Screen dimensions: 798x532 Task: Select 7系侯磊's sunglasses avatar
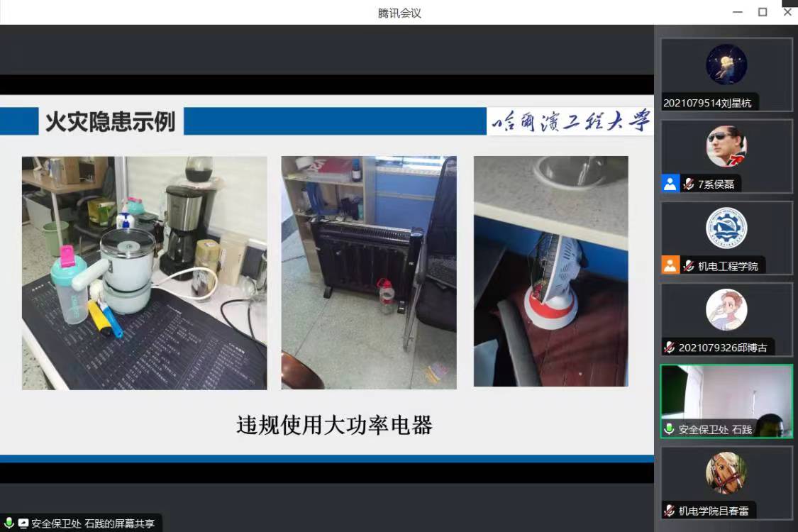[726, 146]
